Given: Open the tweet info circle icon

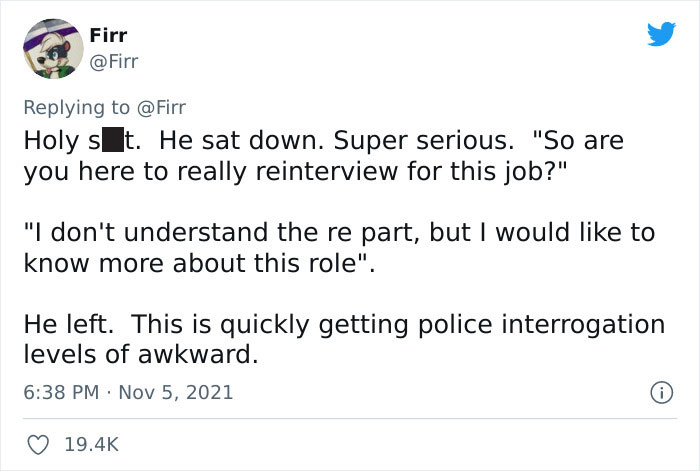Looking at the screenshot, I should [x=660, y=391].
